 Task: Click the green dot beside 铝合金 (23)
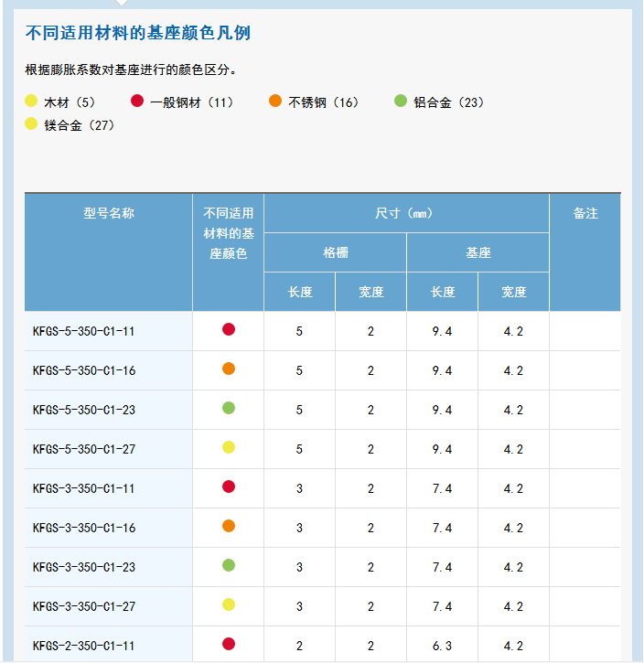point(401,102)
